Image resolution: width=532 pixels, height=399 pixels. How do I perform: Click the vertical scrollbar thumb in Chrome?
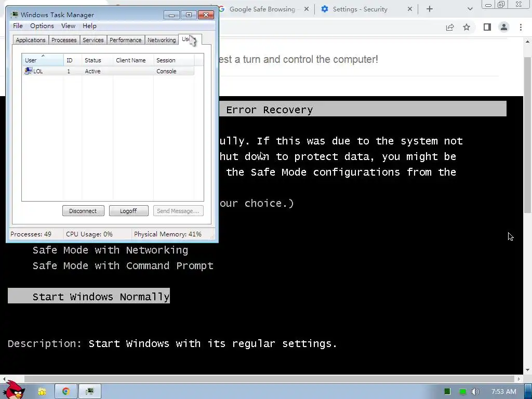(x=528, y=135)
